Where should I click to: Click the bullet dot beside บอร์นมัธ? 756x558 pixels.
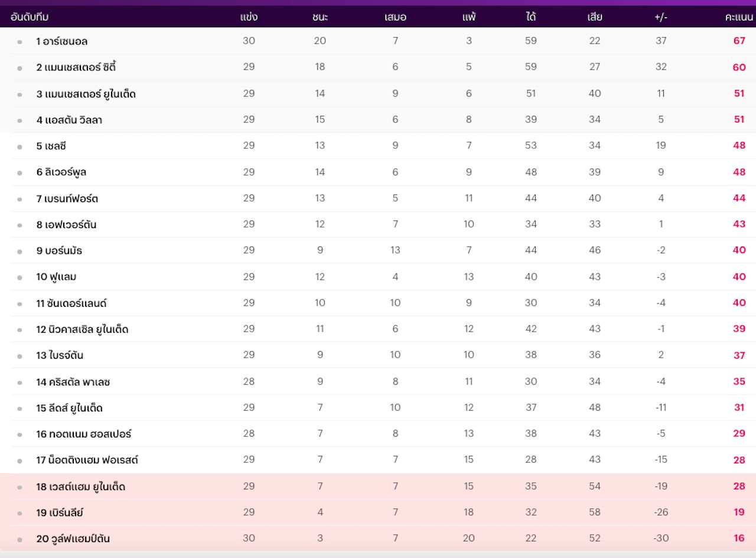click(x=19, y=251)
